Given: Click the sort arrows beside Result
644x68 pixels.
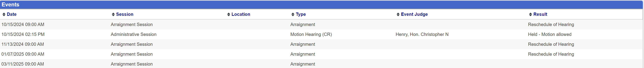Looking at the screenshot, I should coord(530,15).
